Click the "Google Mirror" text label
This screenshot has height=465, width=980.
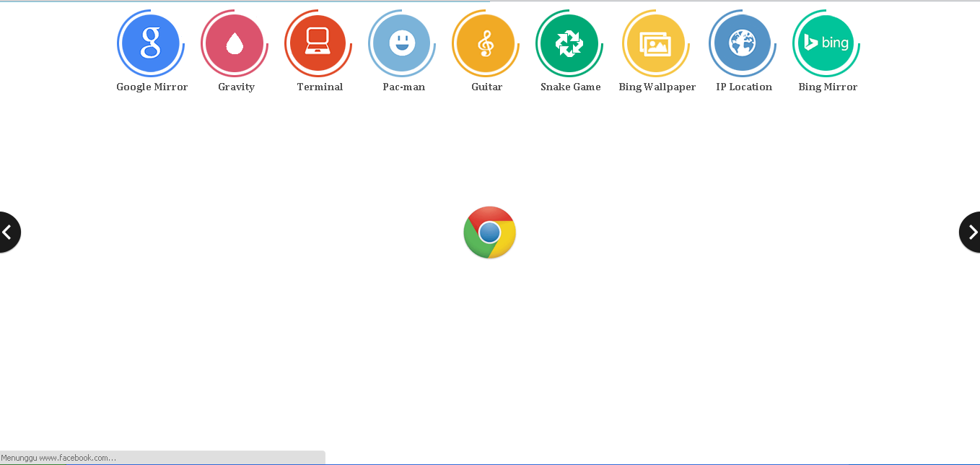point(152,87)
